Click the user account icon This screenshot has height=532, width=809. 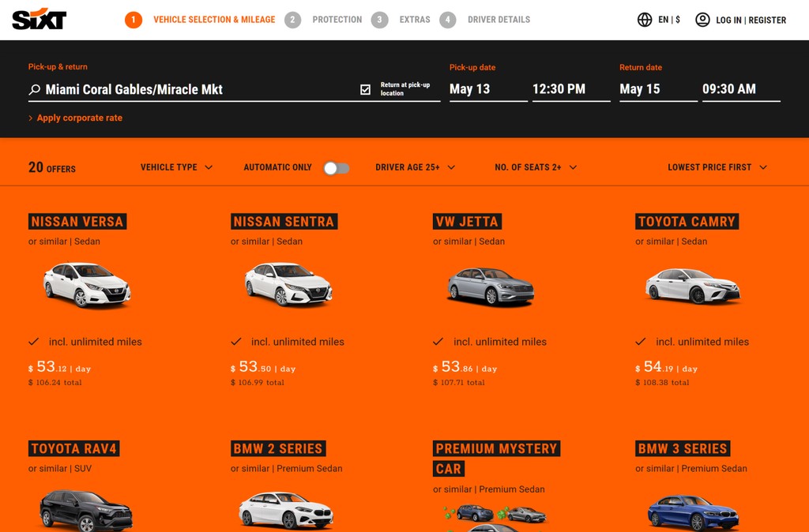(x=702, y=20)
